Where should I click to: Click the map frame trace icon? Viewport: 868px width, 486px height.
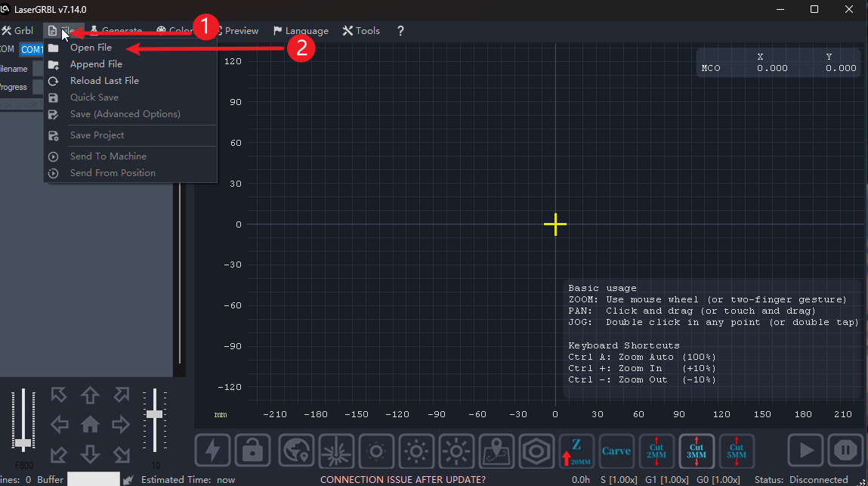pyautogui.click(x=496, y=450)
